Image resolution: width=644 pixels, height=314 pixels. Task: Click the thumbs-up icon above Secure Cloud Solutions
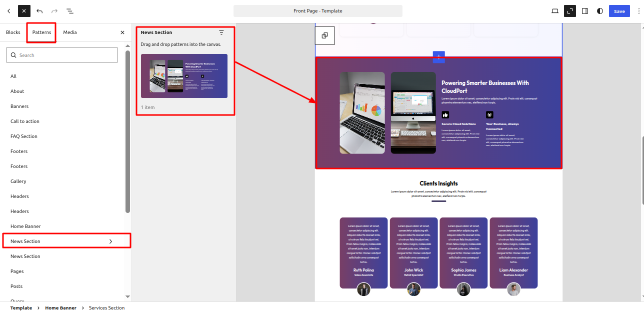point(445,115)
